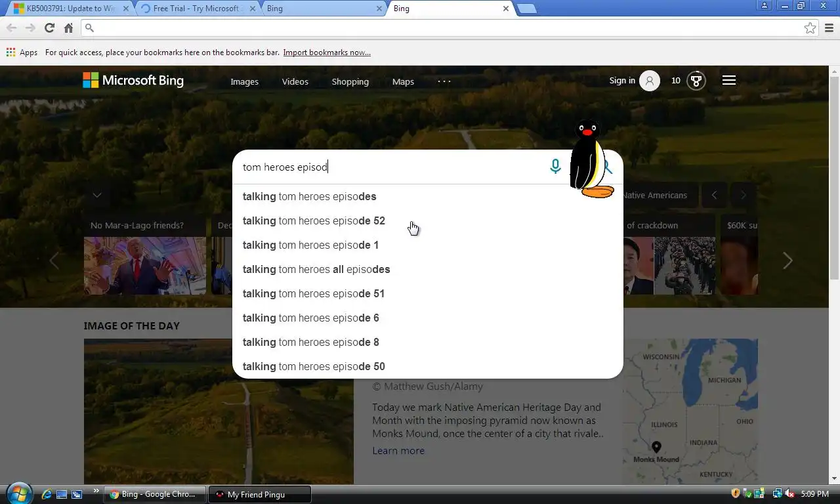
Task: Open Videos in Bing navigation
Action: tap(295, 81)
